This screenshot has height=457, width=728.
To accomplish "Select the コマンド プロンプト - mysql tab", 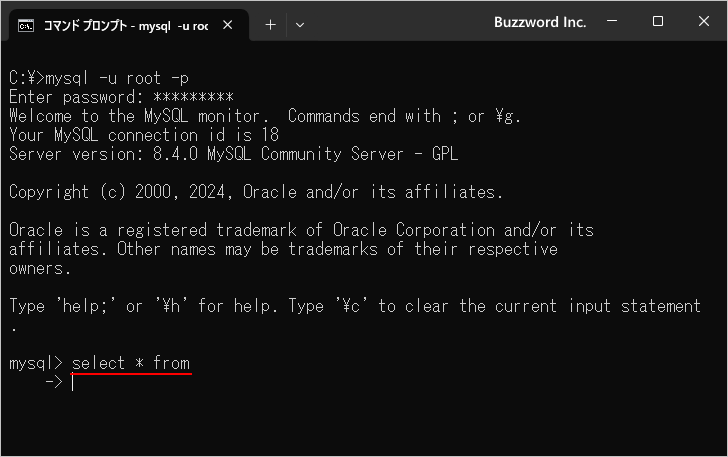I will [x=125, y=24].
